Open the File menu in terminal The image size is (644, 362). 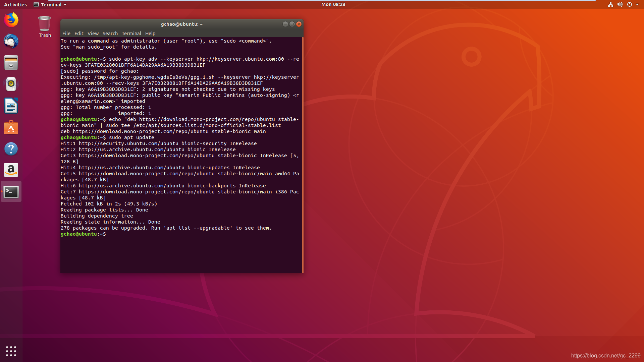coord(66,34)
